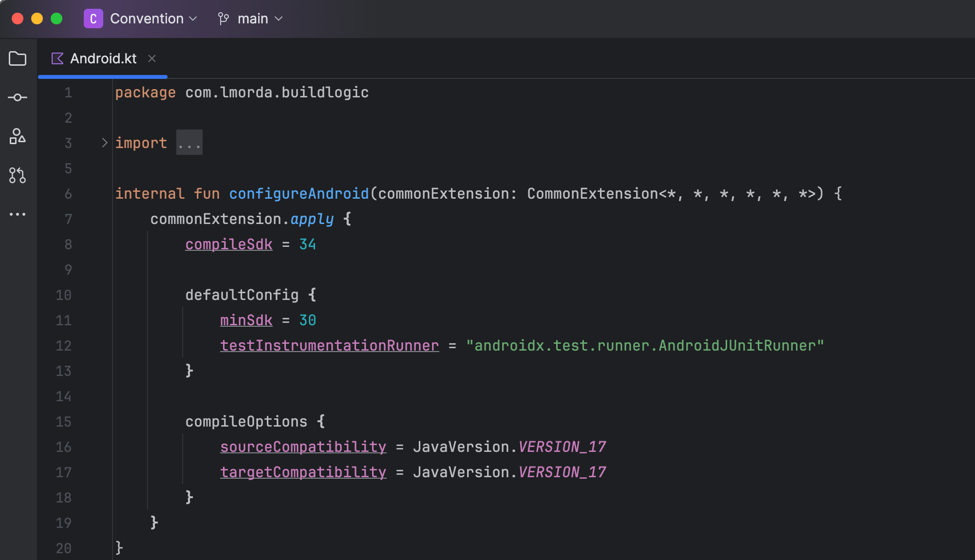The image size is (975, 560).
Task: Click the Kotlin file icon on Android.kt tab
Action: 57,59
